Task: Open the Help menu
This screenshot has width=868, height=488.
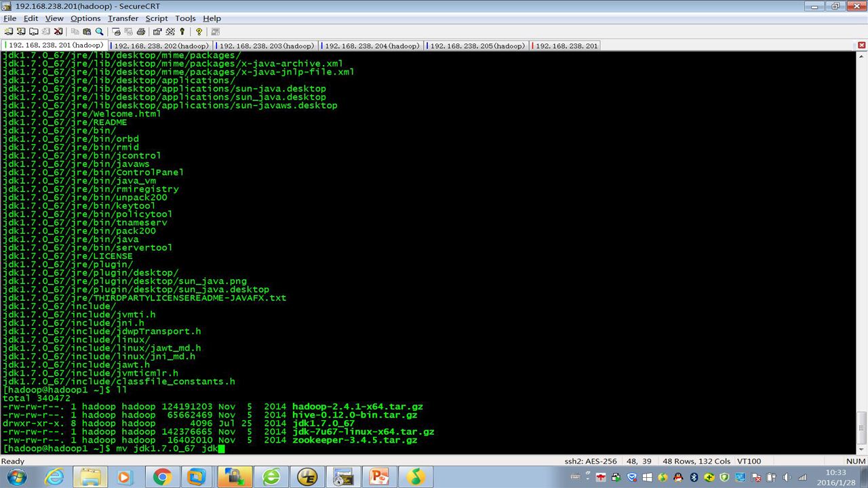Action: coord(212,18)
